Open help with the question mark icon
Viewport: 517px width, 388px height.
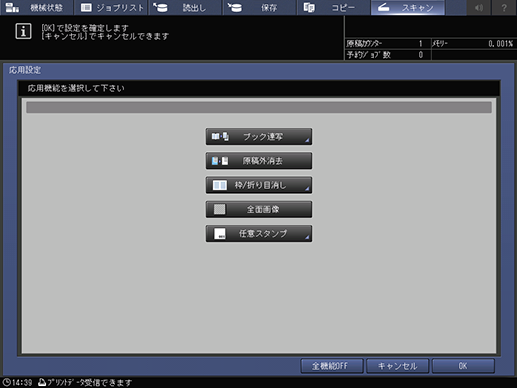(504, 7)
